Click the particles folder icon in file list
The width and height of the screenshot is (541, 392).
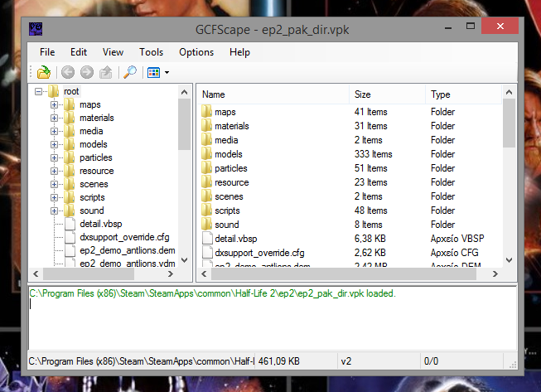[x=206, y=168]
